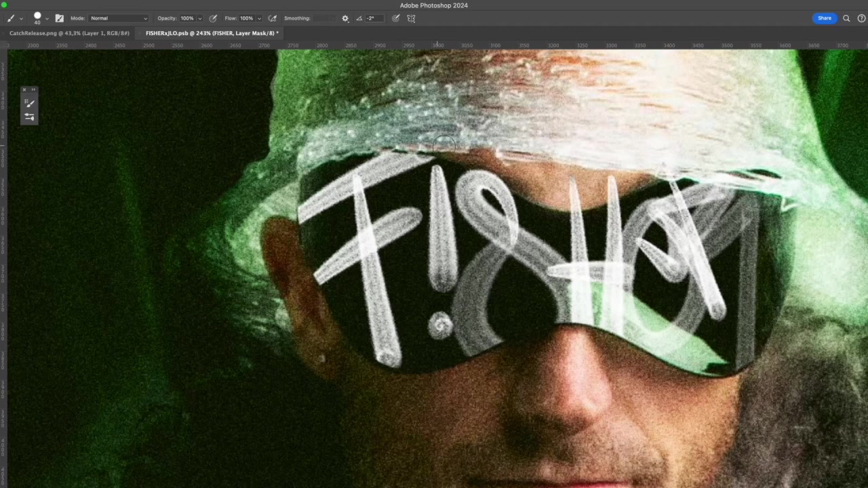Viewport: 868px width, 488px height.
Task: Open the symmetry paint butterfly options
Action: [411, 18]
